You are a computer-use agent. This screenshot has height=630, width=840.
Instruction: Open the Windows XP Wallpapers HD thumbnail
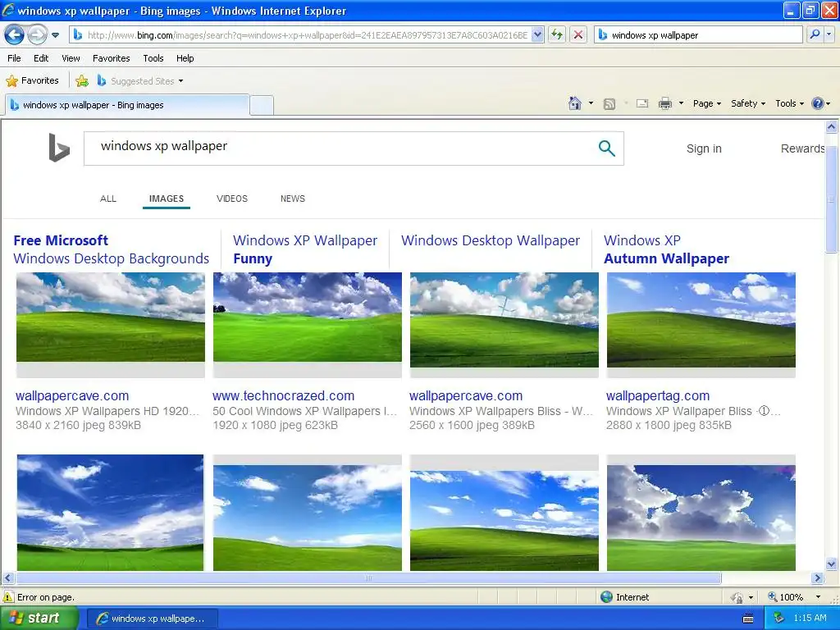tap(111, 317)
